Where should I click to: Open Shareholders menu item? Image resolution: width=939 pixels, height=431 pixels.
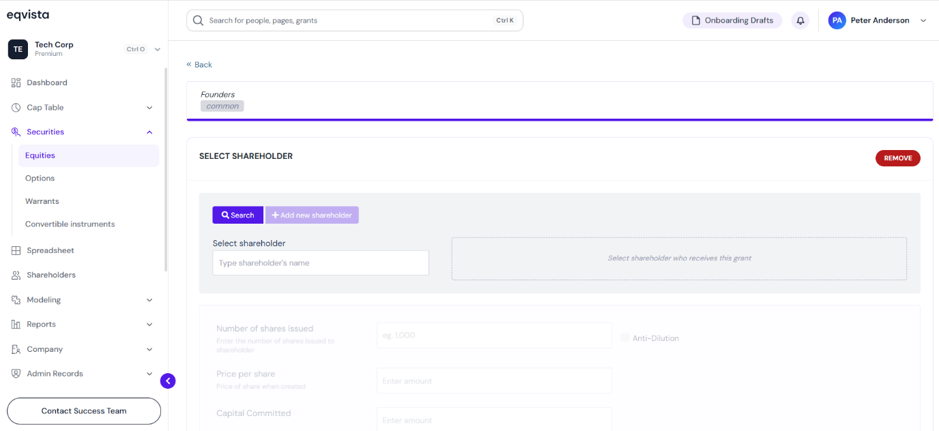(x=51, y=275)
